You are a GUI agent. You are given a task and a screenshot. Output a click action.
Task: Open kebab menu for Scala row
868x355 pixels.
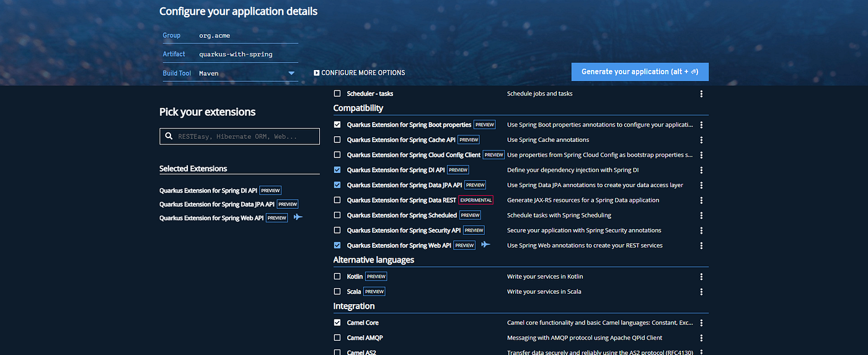(x=701, y=292)
